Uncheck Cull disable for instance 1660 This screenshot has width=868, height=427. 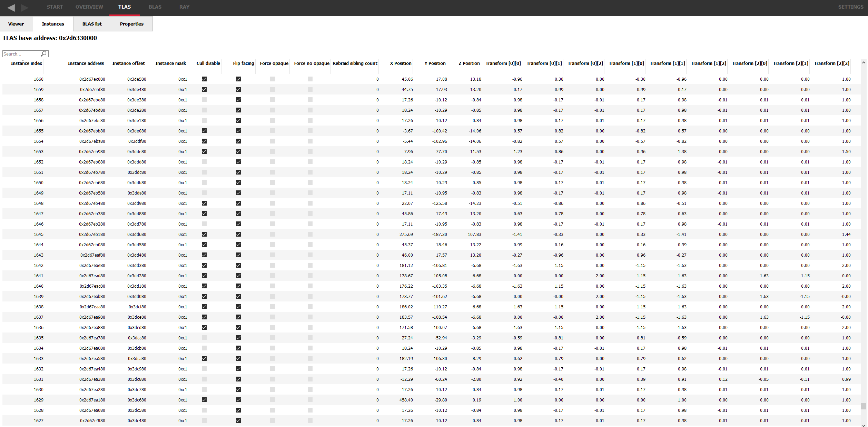[x=204, y=79]
